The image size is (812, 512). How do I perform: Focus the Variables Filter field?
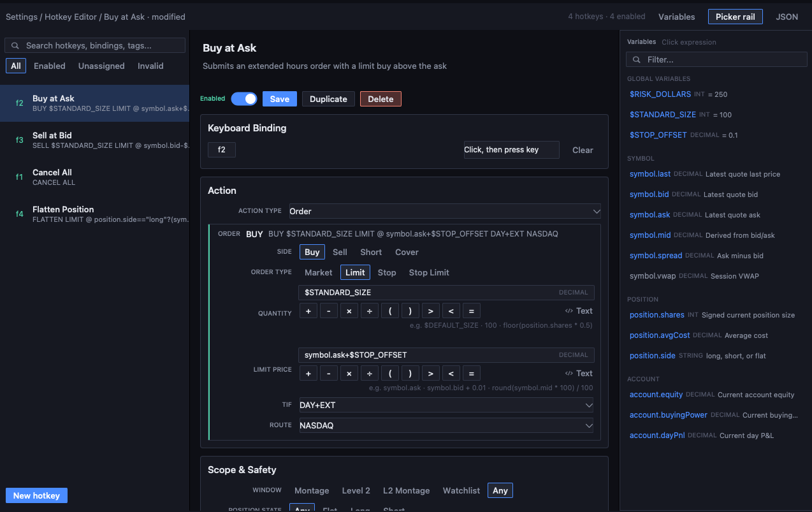pyautogui.click(x=715, y=59)
